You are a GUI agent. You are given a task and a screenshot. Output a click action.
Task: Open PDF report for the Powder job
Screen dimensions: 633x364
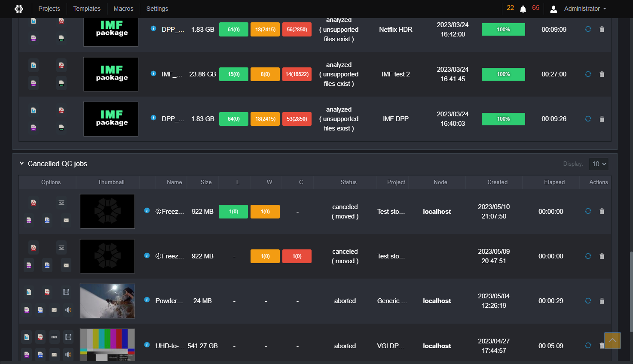point(47,292)
